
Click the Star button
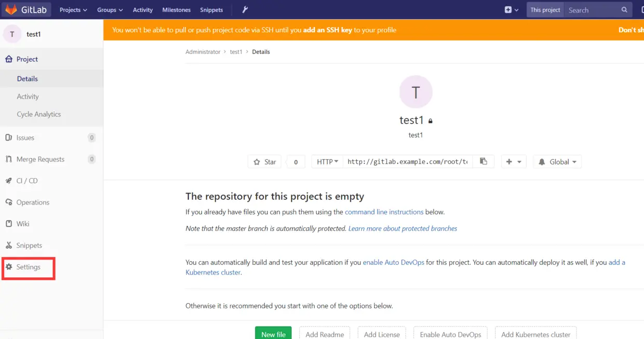point(265,161)
